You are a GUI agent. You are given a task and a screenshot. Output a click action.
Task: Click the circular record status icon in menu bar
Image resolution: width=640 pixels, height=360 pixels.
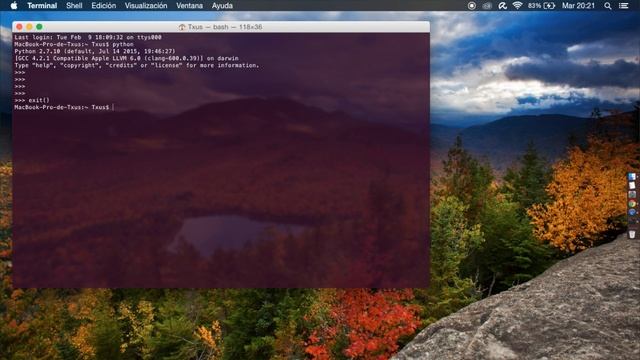tap(472, 6)
